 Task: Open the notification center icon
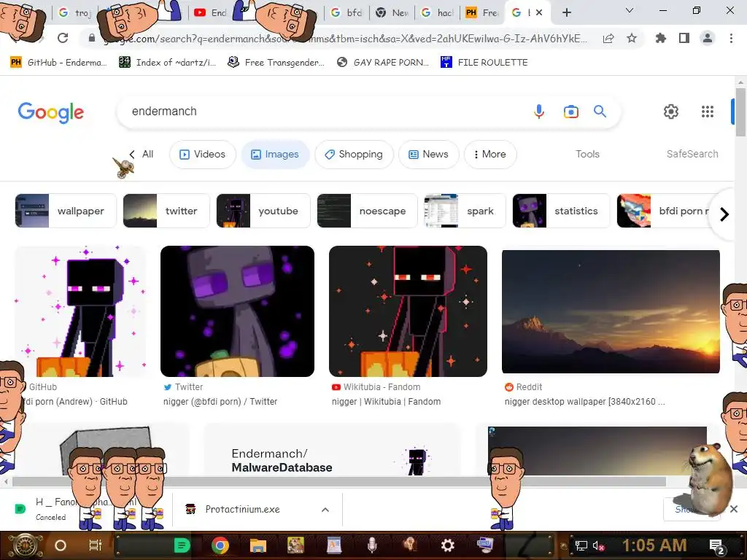pos(718,546)
